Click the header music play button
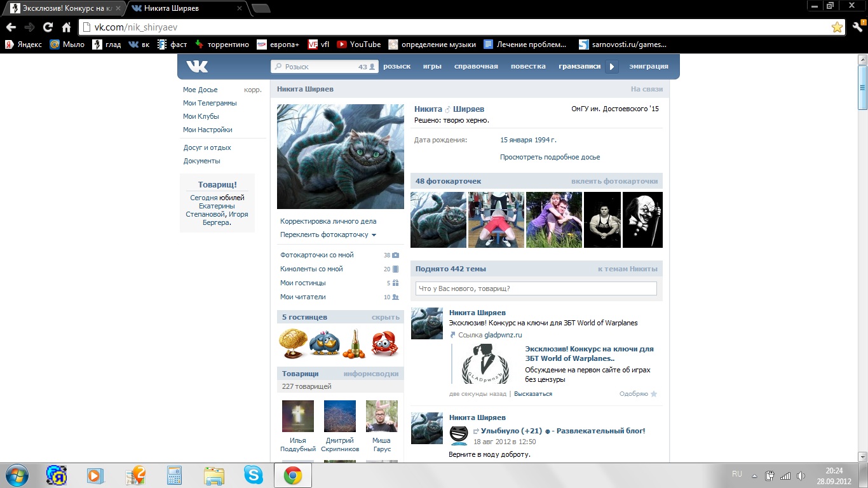Image resolution: width=868 pixels, height=488 pixels. (611, 67)
